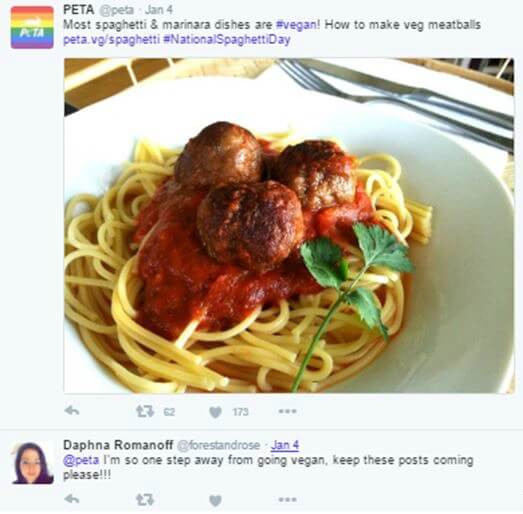Reply to Daphna Romanoff's tweet
This screenshot has height=514, width=523.
(x=72, y=499)
